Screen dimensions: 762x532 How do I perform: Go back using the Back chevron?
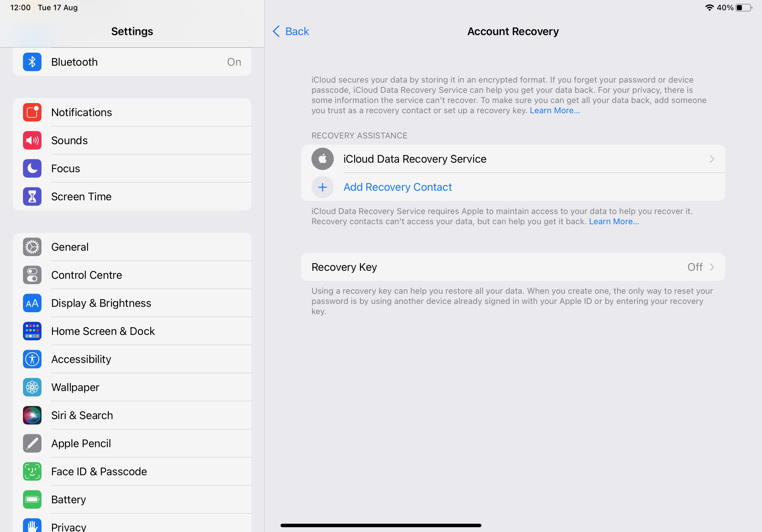click(x=276, y=32)
